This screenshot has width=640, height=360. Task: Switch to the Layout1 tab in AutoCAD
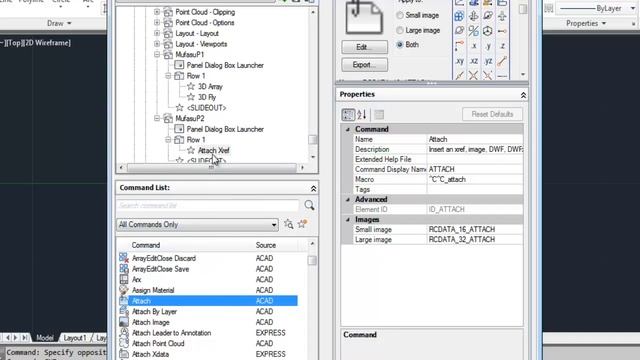click(75, 338)
